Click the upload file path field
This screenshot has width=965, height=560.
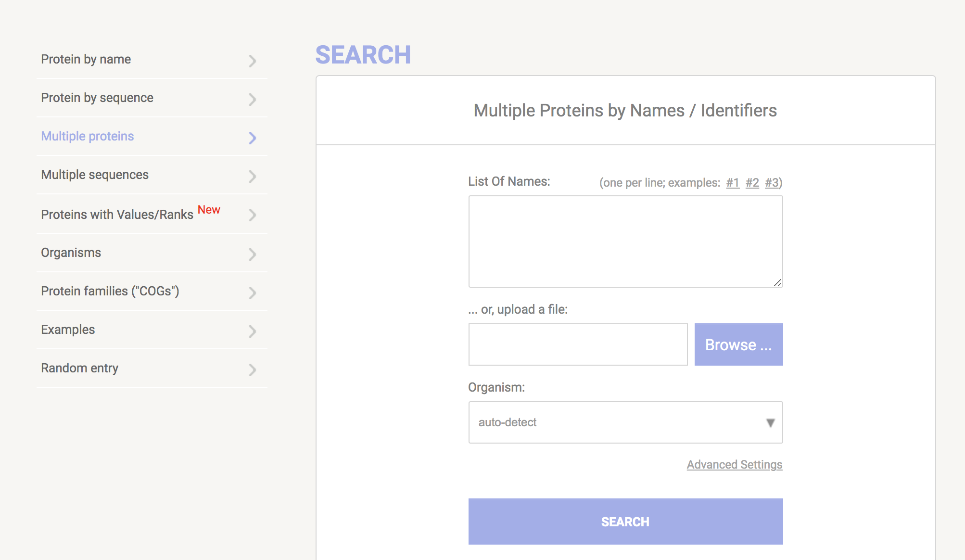coord(578,344)
